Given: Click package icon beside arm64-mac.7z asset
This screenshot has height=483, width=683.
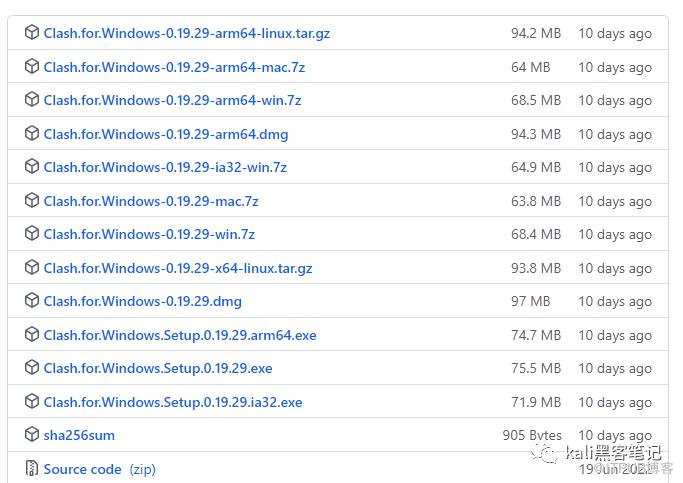Looking at the screenshot, I should click(x=32, y=66).
